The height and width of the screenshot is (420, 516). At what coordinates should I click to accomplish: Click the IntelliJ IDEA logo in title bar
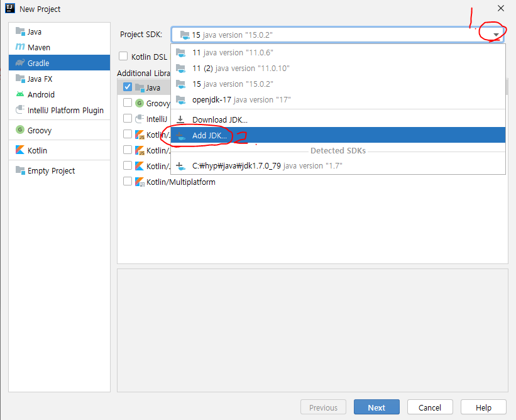point(10,8)
